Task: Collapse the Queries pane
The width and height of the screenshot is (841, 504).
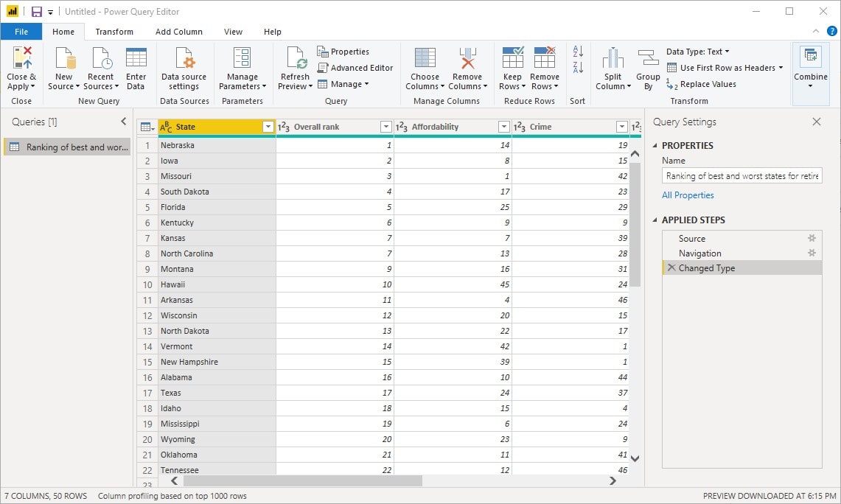Action: [124, 121]
